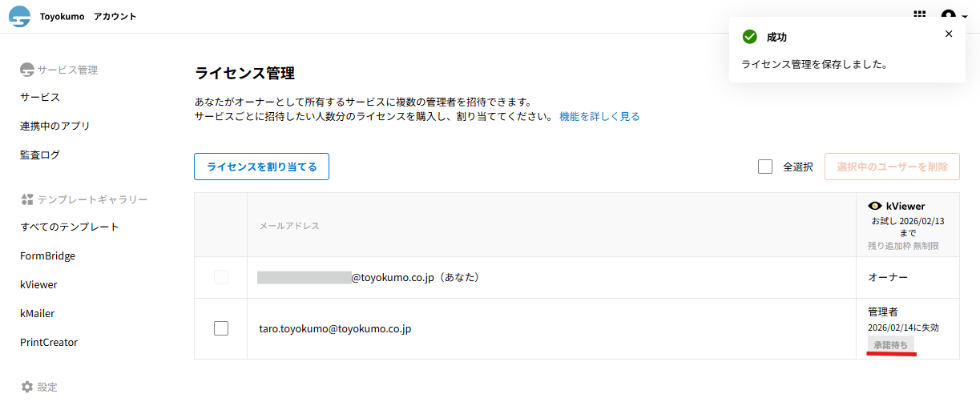Image resolution: width=980 pixels, height=406 pixels.
Task: Click the 承諾待ち status badge
Action: click(890, 344)
